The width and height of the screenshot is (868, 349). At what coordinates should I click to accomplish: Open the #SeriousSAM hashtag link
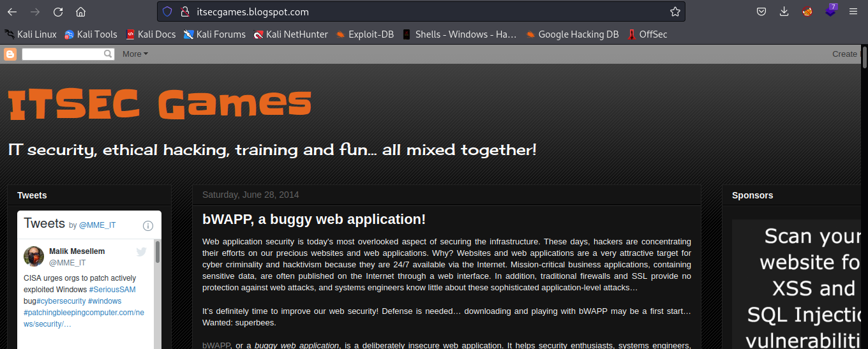pos(112,290)
